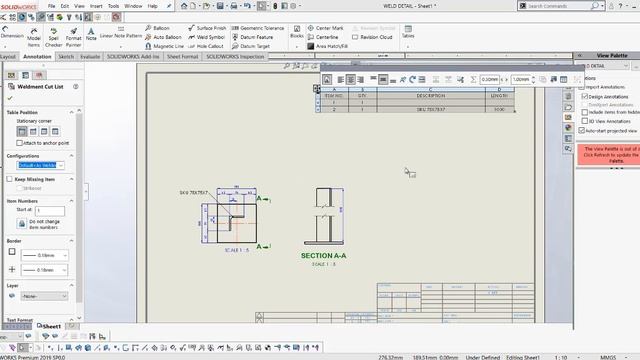640x360 pixels.
Task: Open the Layer dropdown showing None
Action: [64, 296]
